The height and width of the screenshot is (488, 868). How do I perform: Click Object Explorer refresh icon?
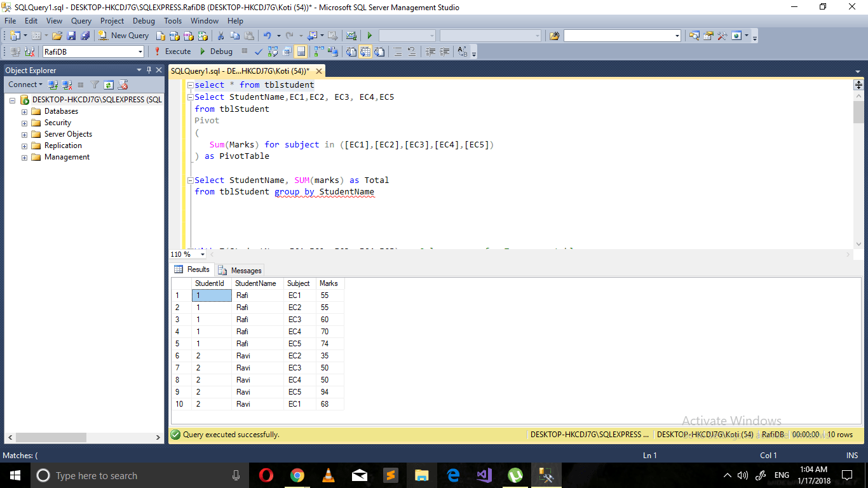click(x=109, y=85)
